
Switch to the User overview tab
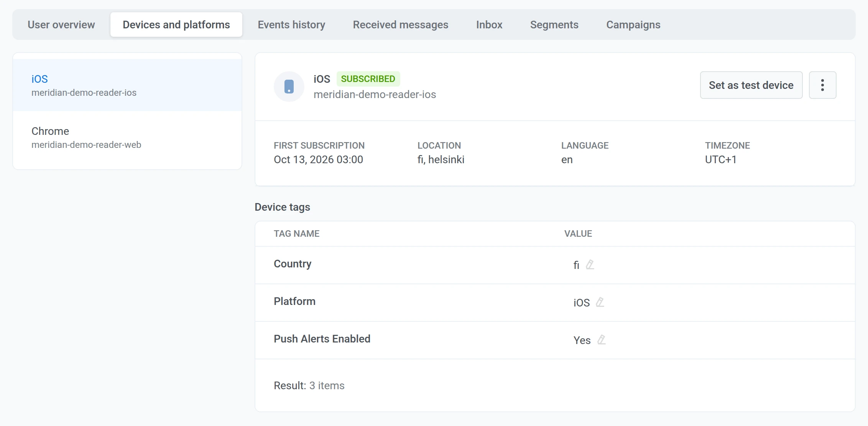[61, 25]
